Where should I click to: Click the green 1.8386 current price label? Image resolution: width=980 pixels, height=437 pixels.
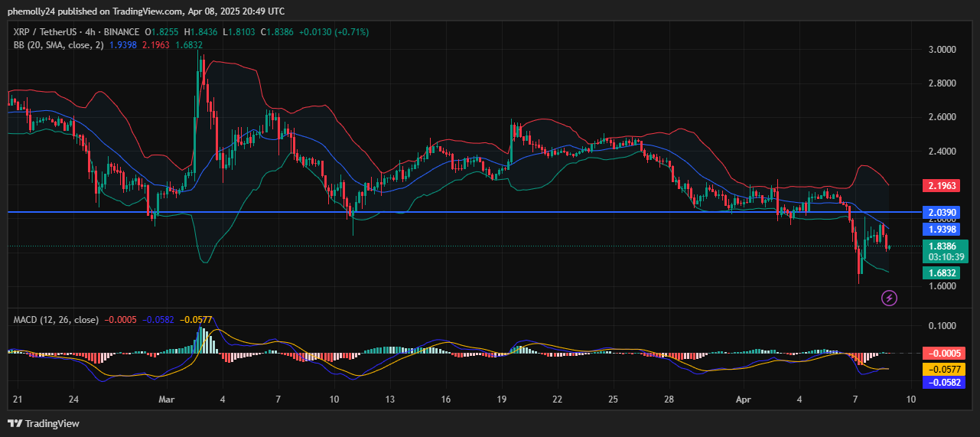click(x=943, y=246)
